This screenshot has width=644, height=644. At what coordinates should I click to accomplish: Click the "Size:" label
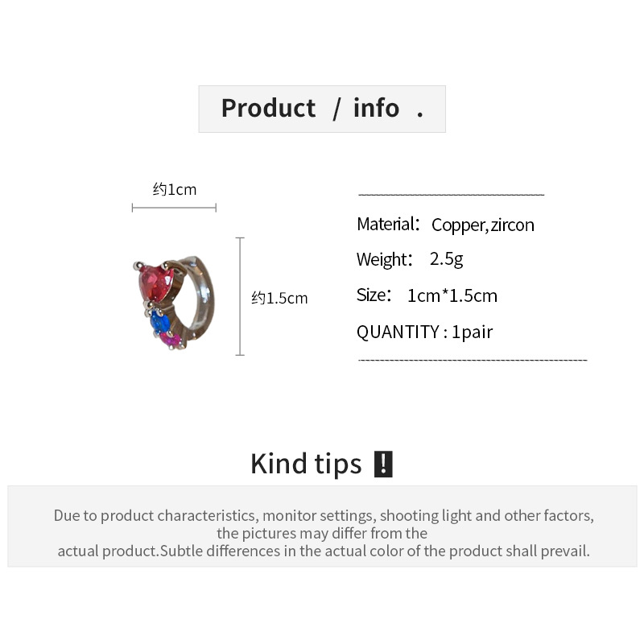click(374, 295)
